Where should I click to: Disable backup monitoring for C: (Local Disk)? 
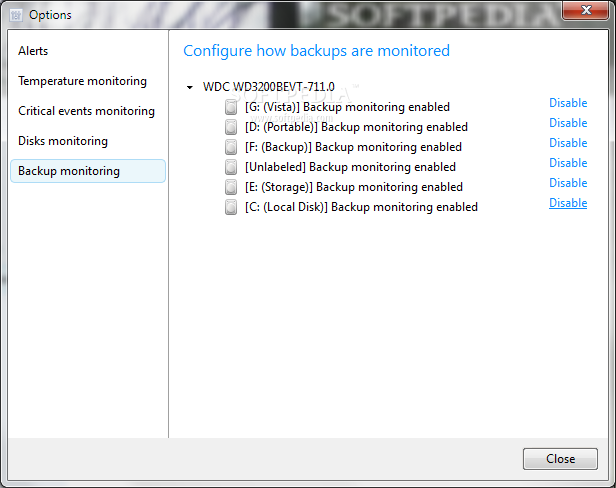pyautogui.click(x=568, y=203)
